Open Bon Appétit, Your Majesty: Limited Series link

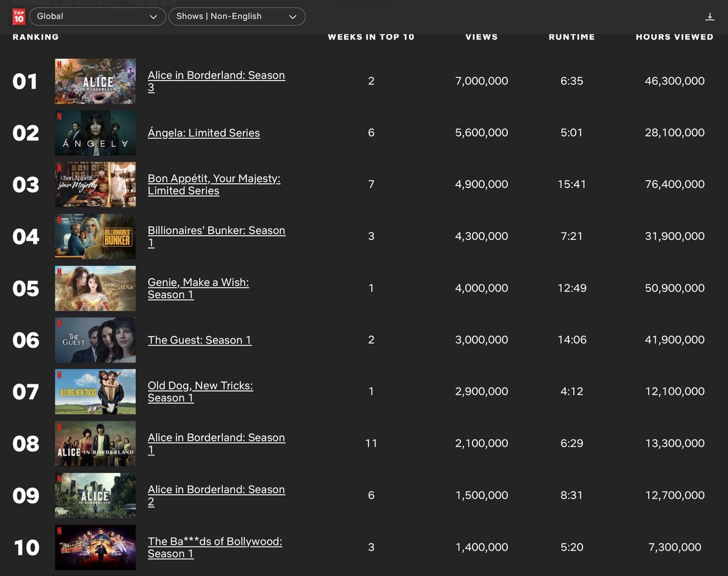tap(214, 184)
